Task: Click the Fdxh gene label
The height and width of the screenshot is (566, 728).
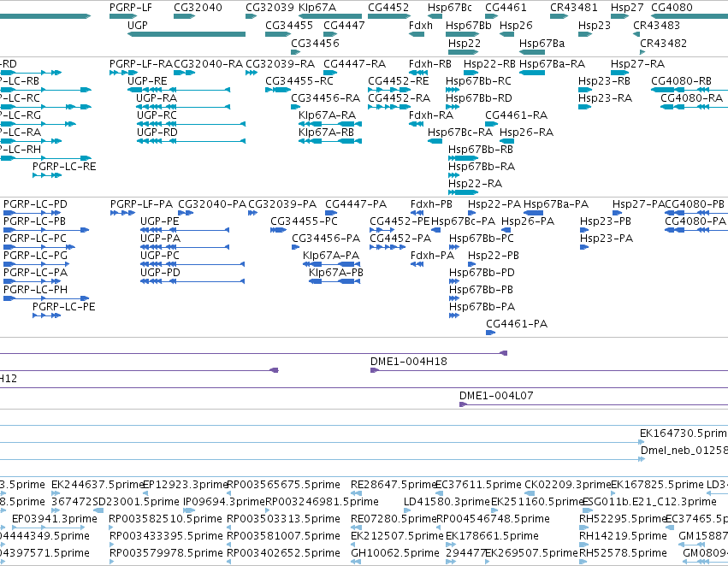Action: [x=421, y=25]
